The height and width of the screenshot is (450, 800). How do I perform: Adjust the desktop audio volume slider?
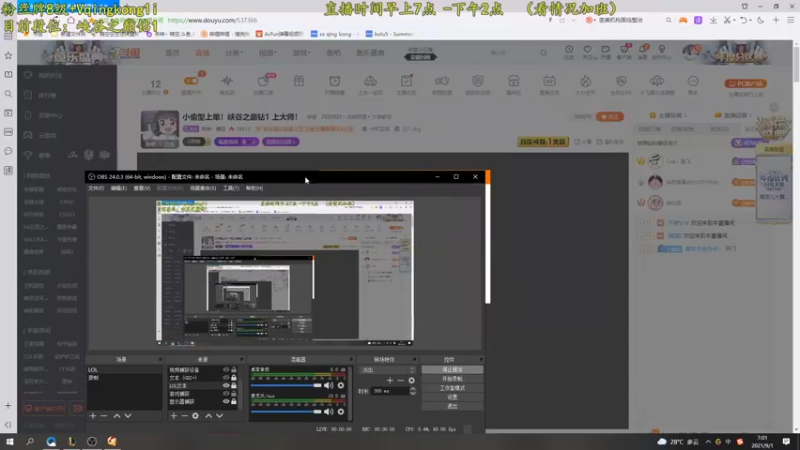[286, 385]
